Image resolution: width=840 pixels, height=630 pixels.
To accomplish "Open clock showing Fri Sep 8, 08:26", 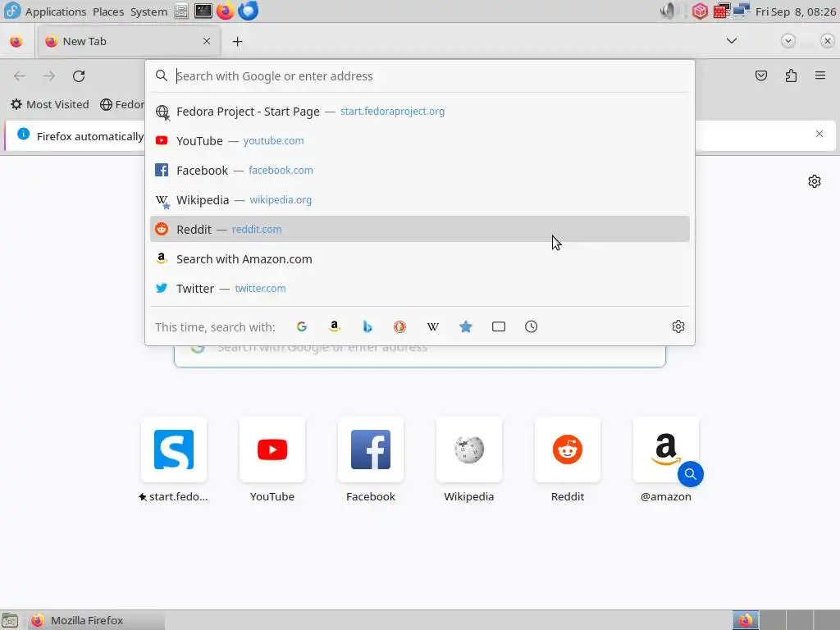I will click(x=796, y=11).
